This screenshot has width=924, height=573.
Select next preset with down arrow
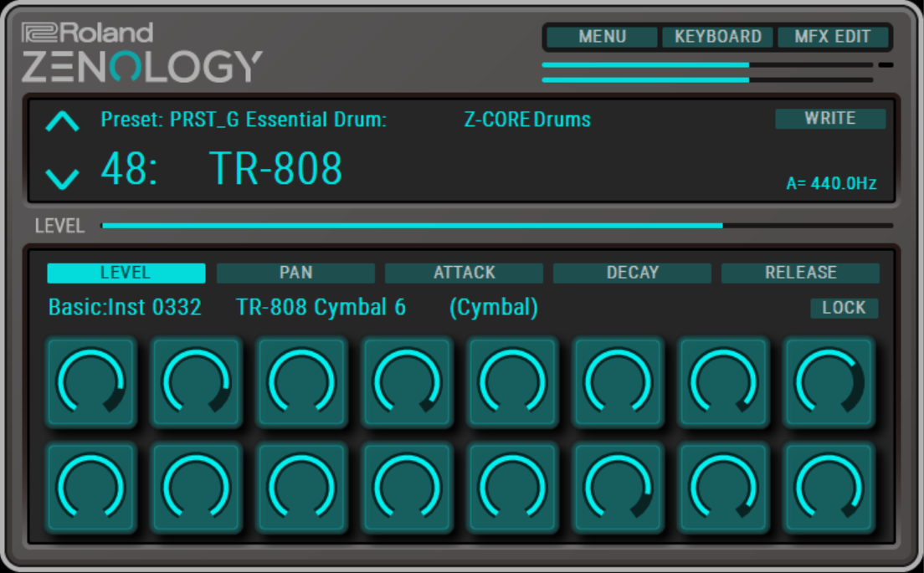[x=63, y=178]
